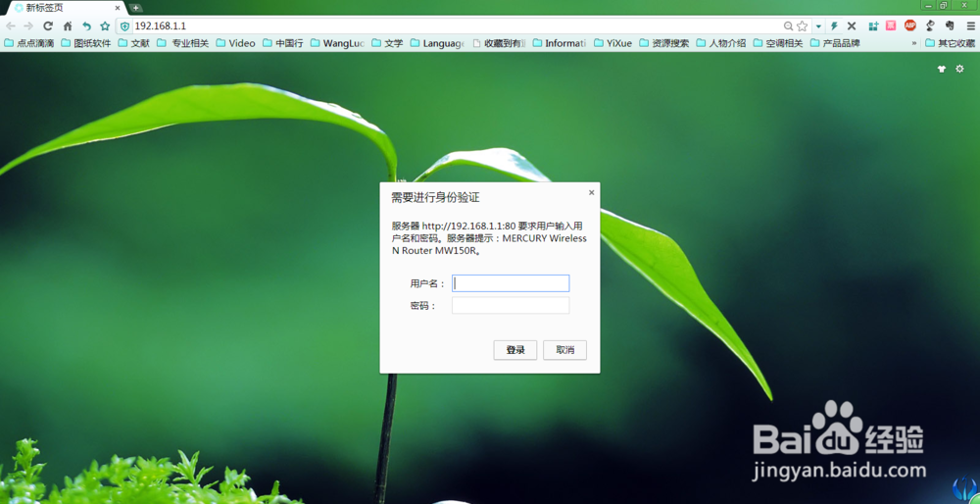980x504 pixels.
Task: Bookmark page with address bar star outline
Action: 803,26
